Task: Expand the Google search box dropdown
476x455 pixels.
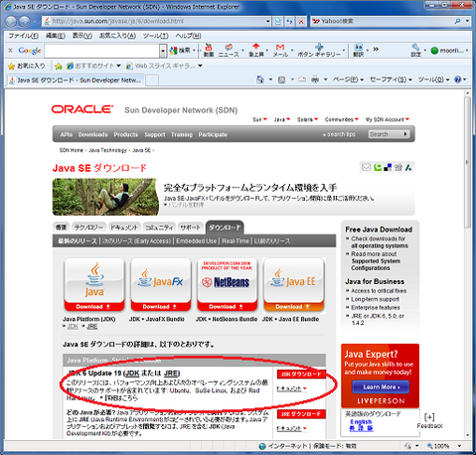Action: click(163, 51)
